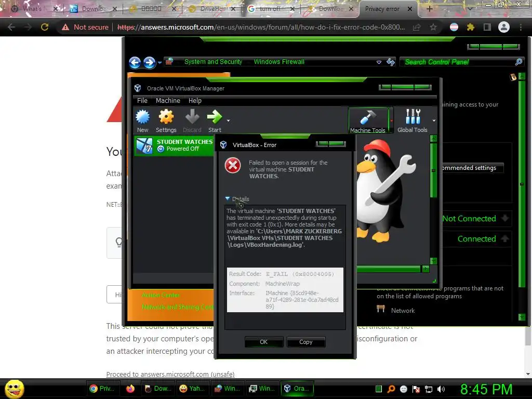
Task: Go forward in Control Panel window
Action: (149, 62)
